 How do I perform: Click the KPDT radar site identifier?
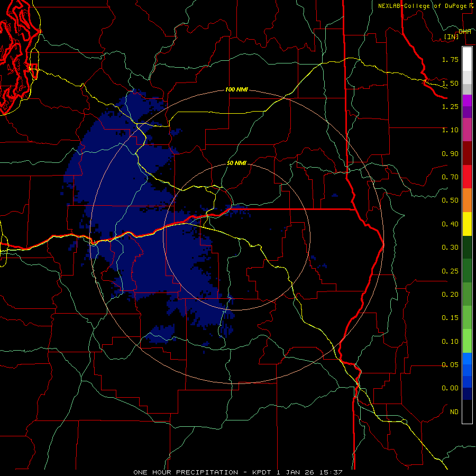tap(262, 472)
